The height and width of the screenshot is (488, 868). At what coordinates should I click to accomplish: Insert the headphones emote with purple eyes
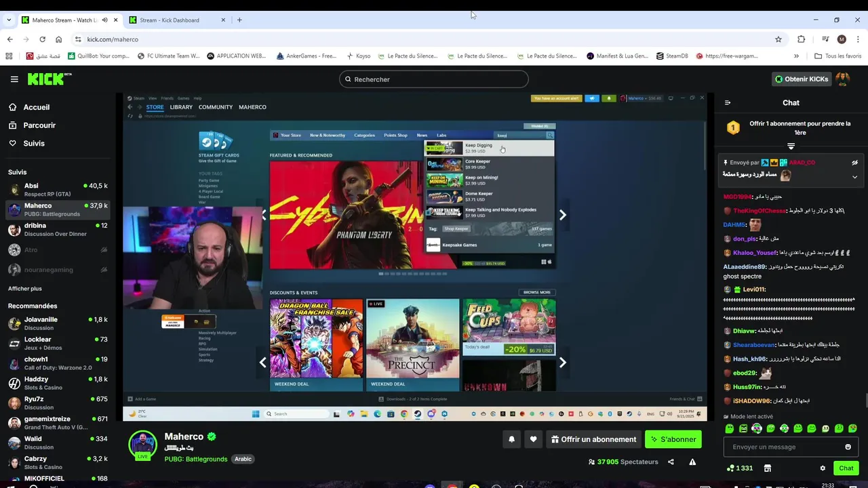[757, 428]
